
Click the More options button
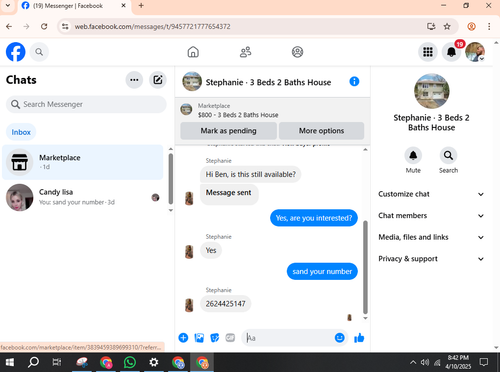[x=321, y=131]
